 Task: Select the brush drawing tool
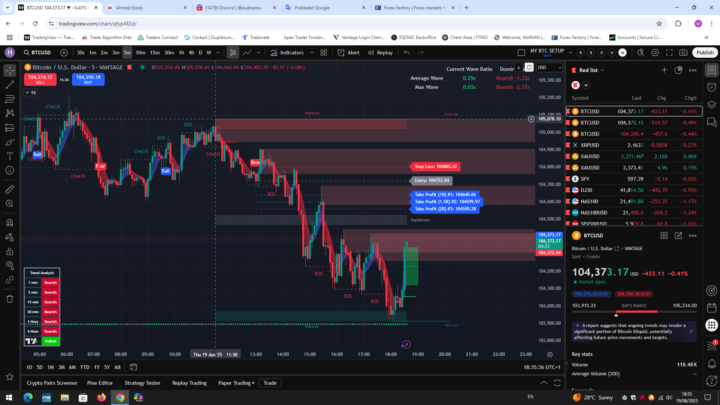10,142
